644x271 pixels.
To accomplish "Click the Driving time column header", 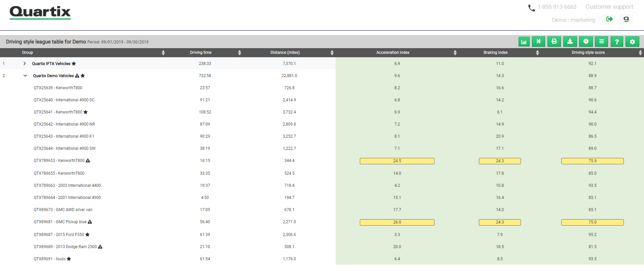I will (201, 53).
